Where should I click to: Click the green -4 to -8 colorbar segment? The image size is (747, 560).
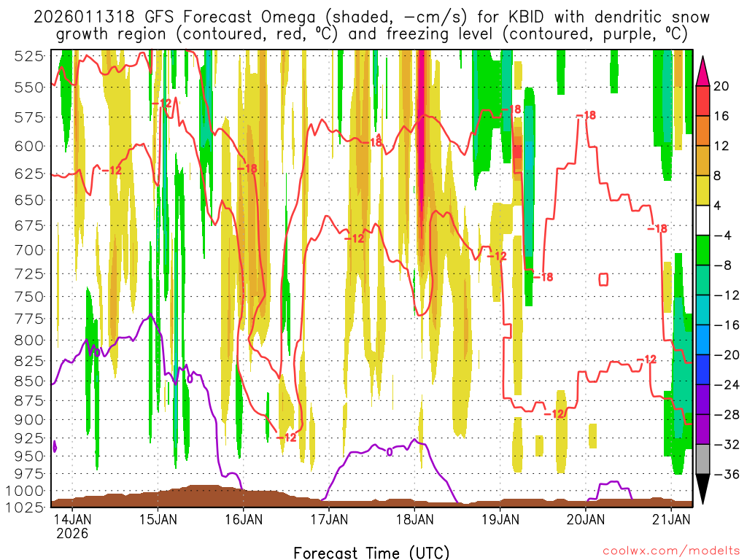[703, 250]
